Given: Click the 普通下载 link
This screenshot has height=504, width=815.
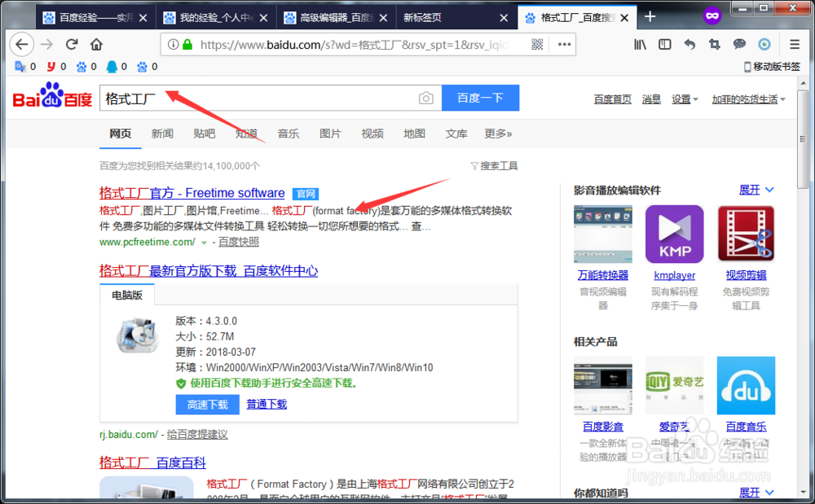Looking at the screenshot, I should coord(267,405).
